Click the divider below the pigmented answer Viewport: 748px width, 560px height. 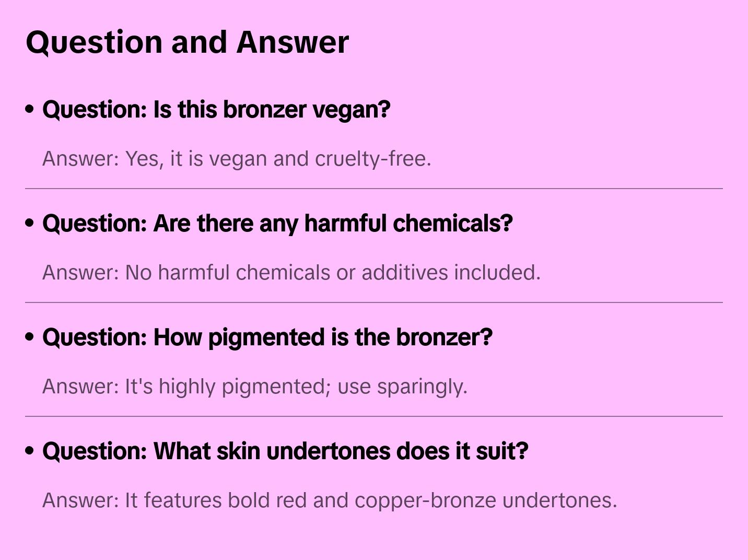click(374, 416)
